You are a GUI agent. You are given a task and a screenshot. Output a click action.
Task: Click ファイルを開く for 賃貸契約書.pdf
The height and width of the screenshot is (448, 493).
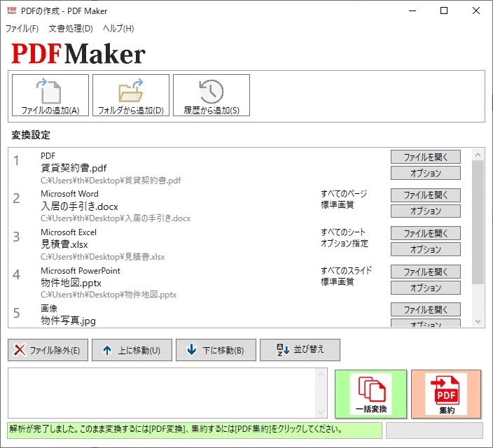(x=426, y=157)
